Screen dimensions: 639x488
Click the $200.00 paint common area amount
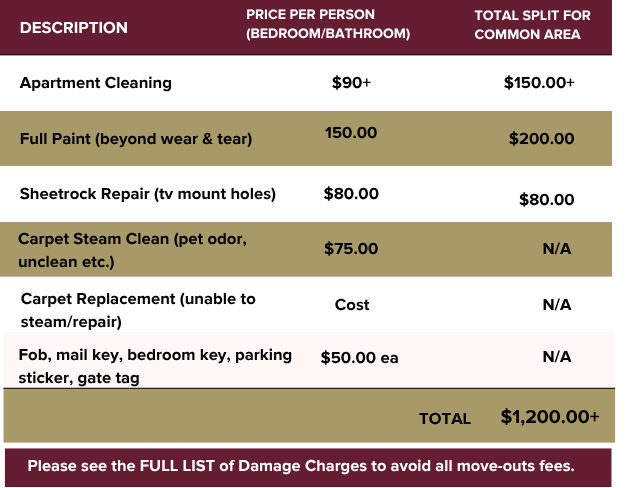pyautogui.click(x=541, y=139)
